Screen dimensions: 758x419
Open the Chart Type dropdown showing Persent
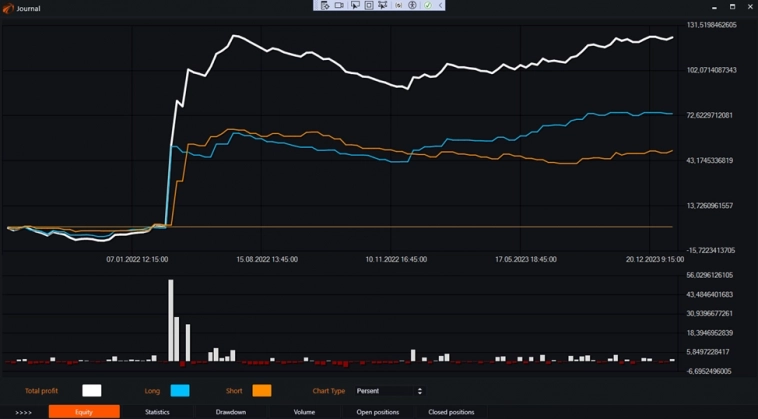(x=384, y=391)
